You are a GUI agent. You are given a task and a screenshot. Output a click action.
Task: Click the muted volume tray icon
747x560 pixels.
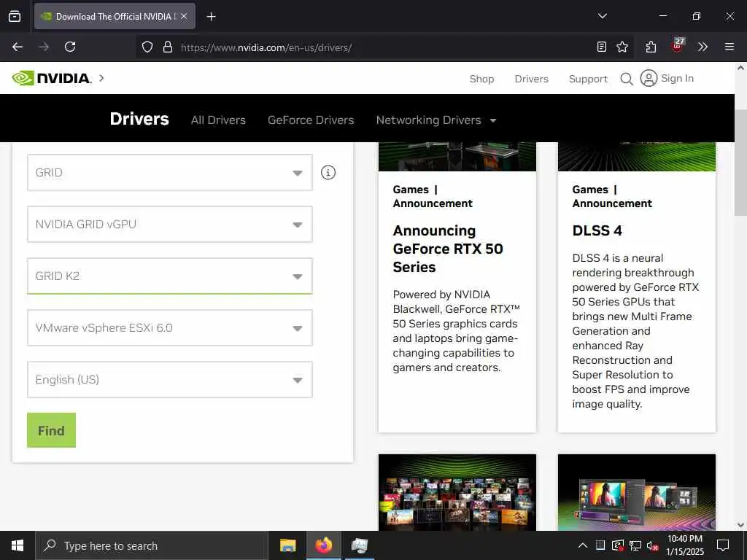click(x=652, y=545)
